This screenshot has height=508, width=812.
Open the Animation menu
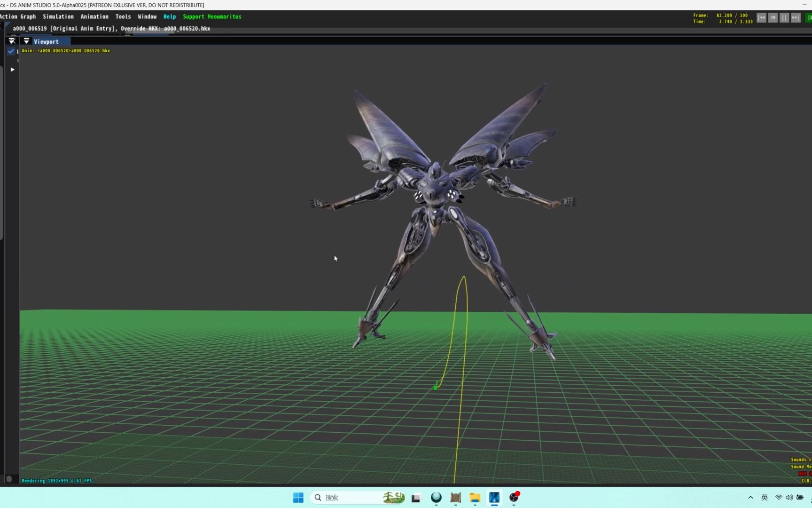pyautogui.click(x=94, y=16)
